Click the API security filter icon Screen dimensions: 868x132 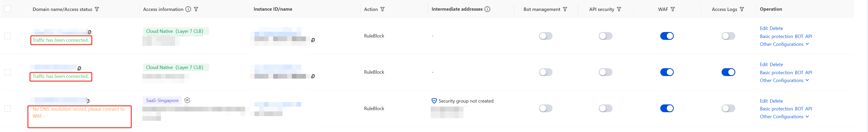pyautogui.click(x=619, y=9)
